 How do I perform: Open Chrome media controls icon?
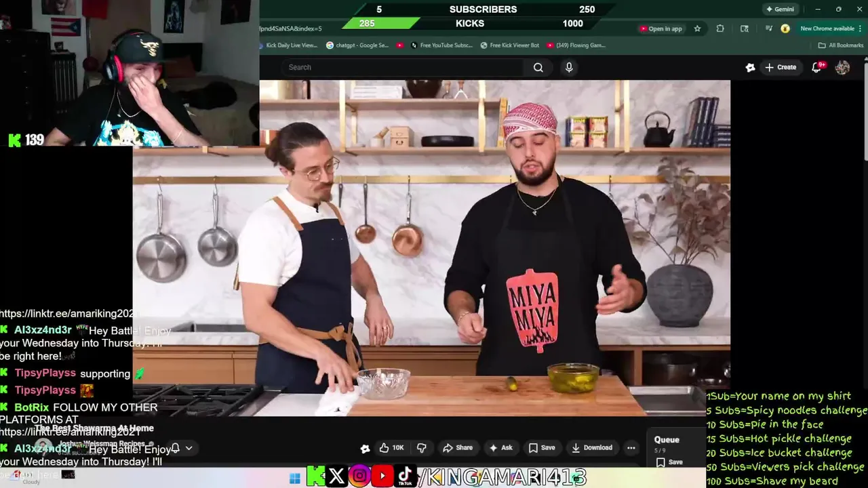(768, 28)
